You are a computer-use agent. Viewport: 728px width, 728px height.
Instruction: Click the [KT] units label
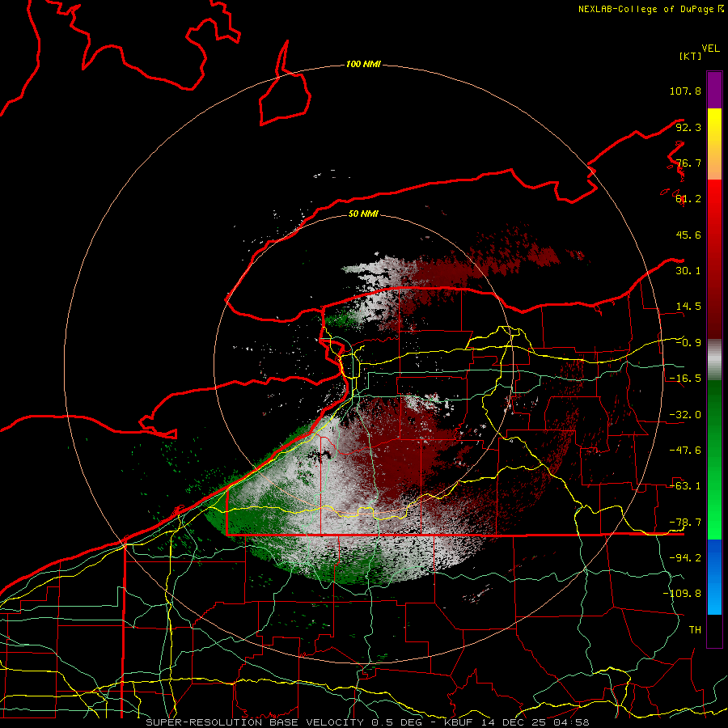(691, 56)
